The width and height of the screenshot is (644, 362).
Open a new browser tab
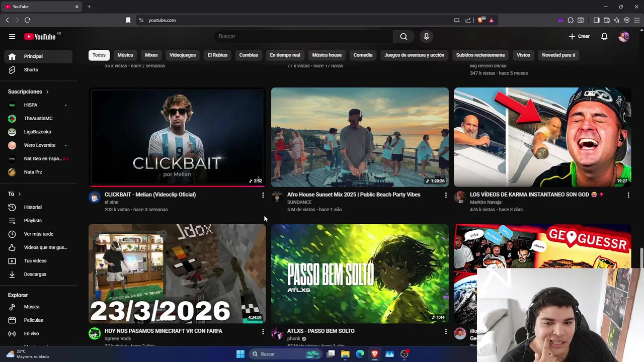click(x=89, y=7)
